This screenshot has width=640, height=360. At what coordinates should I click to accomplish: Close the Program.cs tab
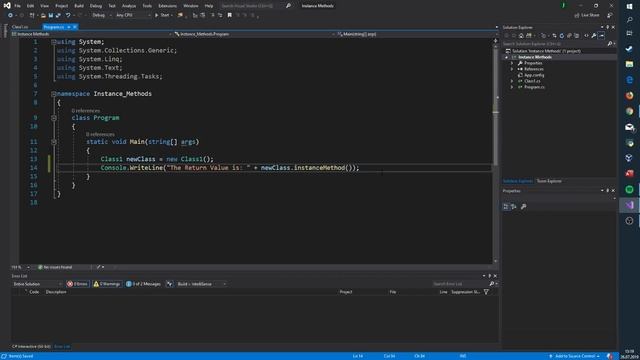tap(75, 27)
